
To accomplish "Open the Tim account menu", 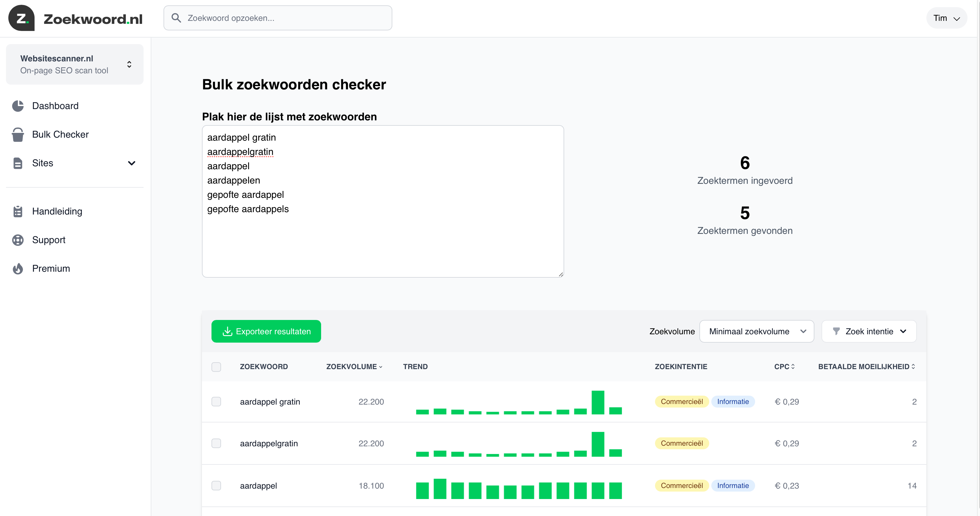I will click(x=947, y=18).
